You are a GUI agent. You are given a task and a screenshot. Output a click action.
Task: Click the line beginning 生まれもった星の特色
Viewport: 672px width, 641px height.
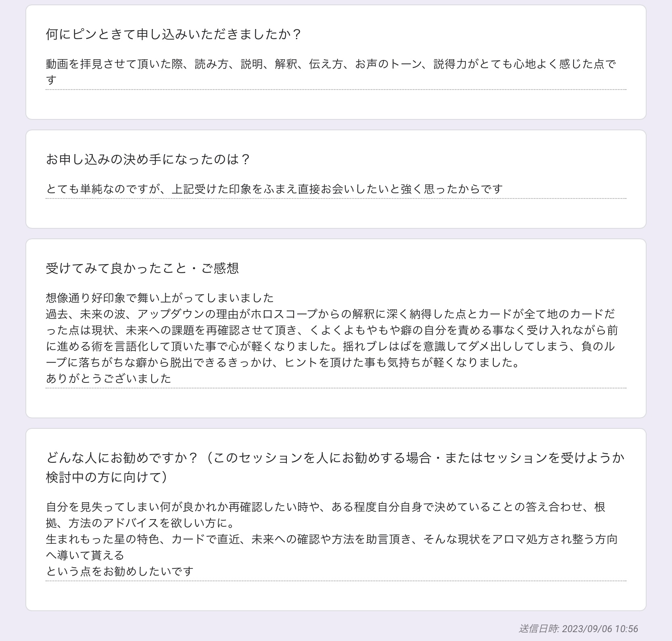point(332,539)
